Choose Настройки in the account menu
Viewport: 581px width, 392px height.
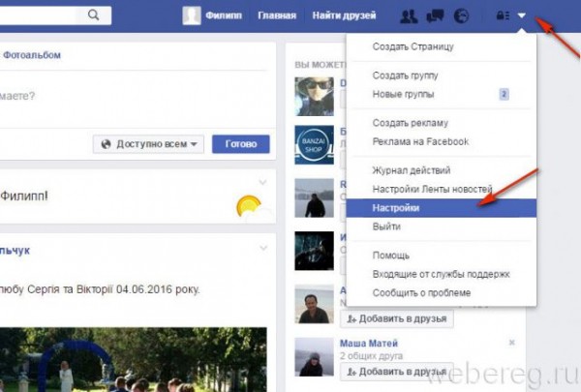[442, 208]
